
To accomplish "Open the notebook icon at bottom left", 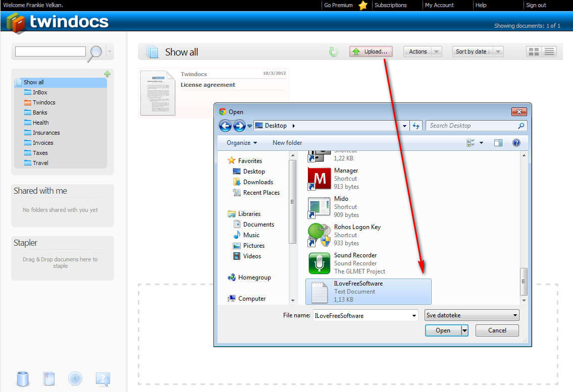I will pos(49,379).
